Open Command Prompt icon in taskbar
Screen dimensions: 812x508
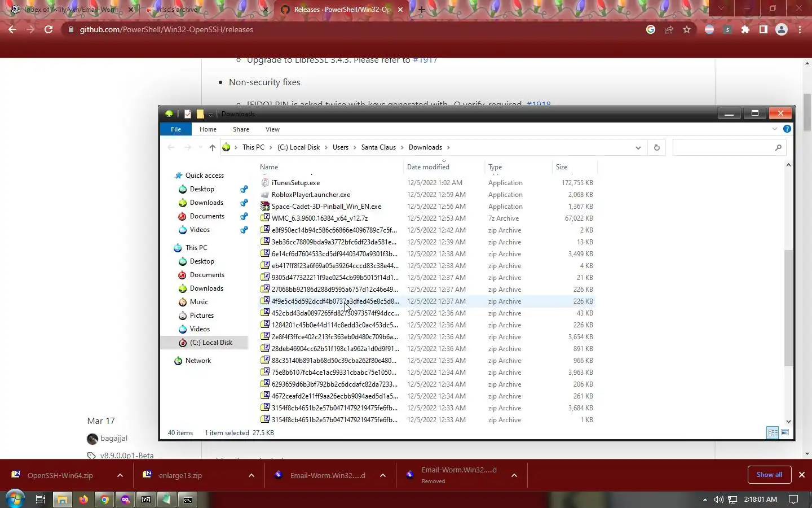[188, 499]
